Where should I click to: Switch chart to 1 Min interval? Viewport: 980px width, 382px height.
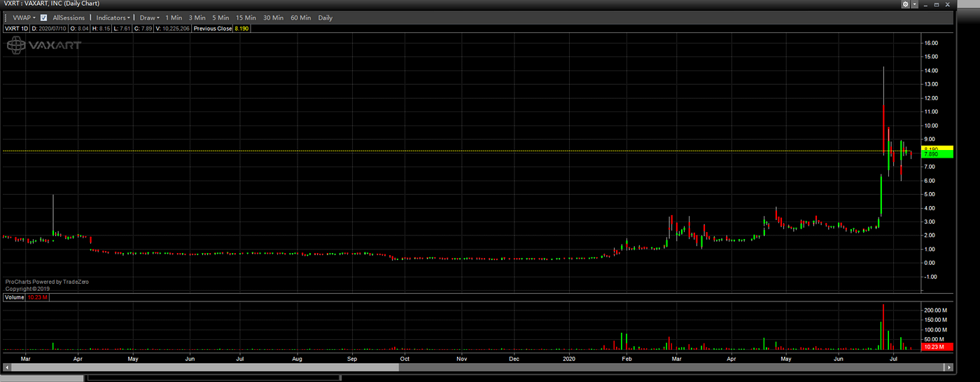tap(174, 18)
